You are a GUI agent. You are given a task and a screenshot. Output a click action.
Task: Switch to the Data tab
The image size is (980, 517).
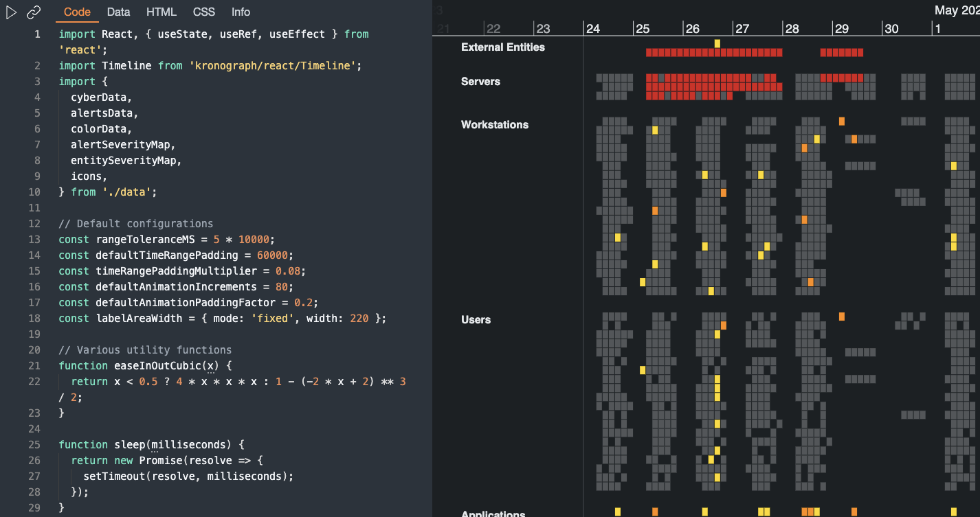click(x=118, y=12)
